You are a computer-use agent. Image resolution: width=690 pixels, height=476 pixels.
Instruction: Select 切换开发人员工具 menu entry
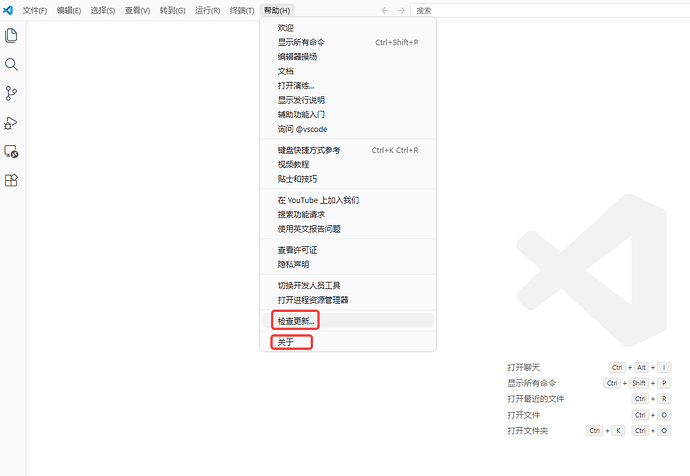coord(348,286)
